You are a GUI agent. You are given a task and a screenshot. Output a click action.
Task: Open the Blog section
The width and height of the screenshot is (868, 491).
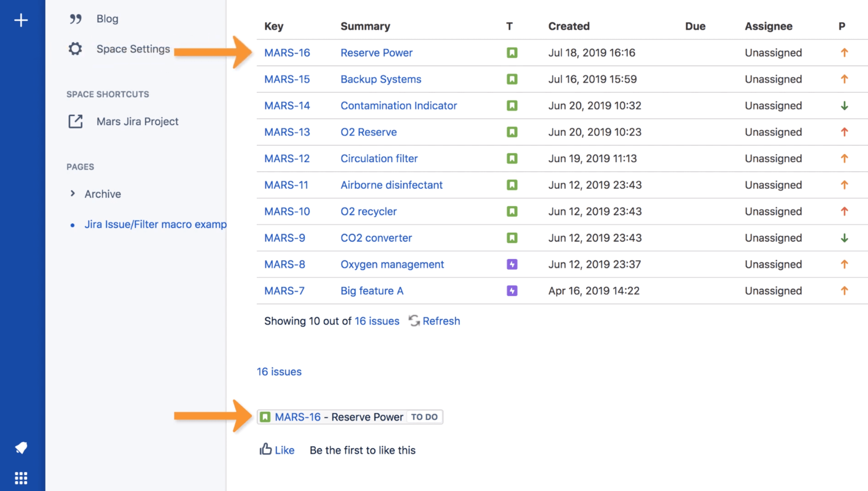click(x=107, y=19)
